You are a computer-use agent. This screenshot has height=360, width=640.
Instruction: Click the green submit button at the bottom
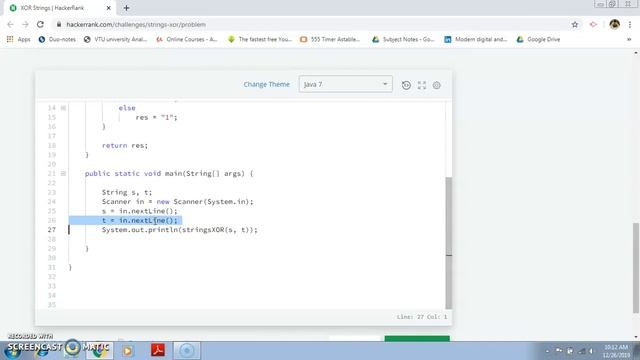pyautogui.click(x=417, y=338)
